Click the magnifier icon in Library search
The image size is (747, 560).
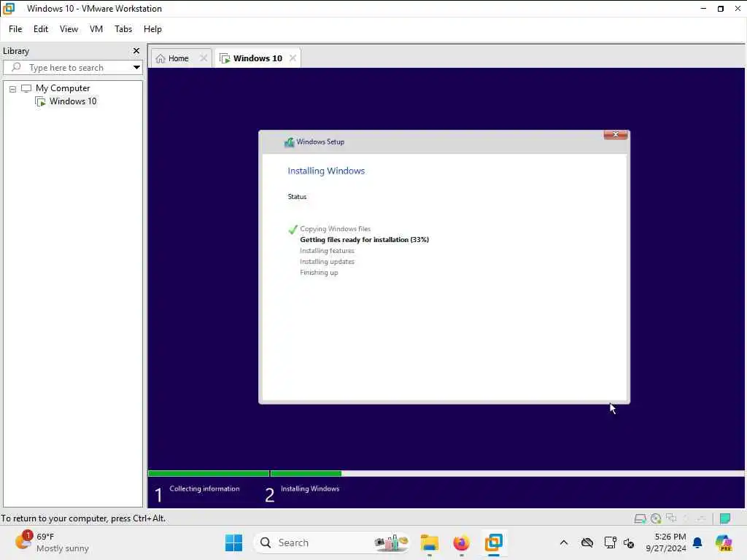point(16,67)
